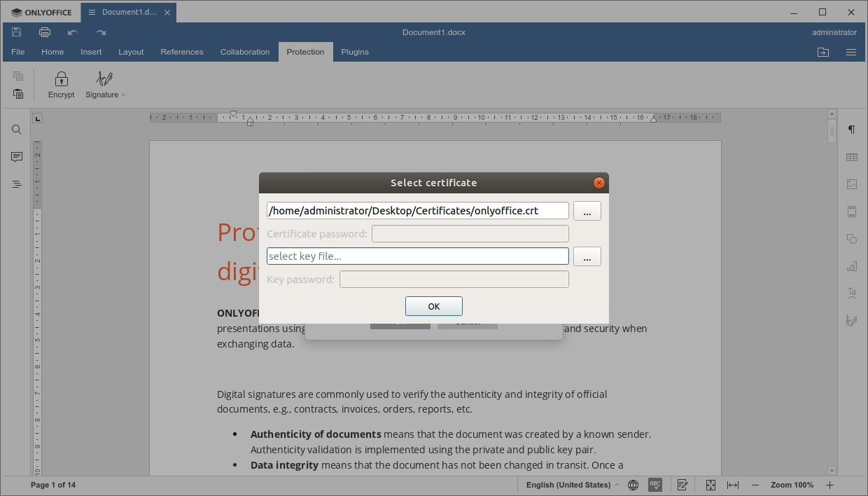The width and height of the screenshot is (868, 496).
Task: Click the certificate file path field
Action: pyautogui.click(x=416, y=210)
